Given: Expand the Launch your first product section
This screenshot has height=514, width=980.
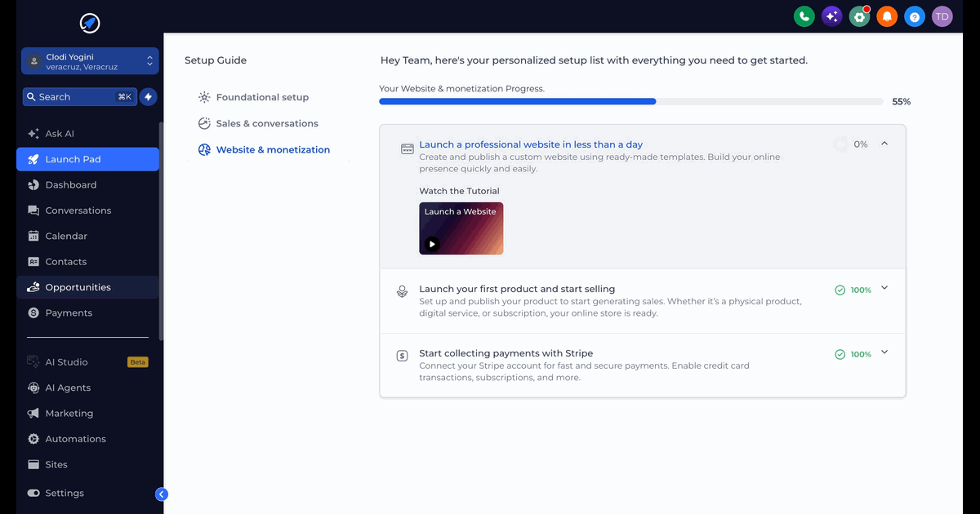Looking at the screenshot, I should pos(884,289).
